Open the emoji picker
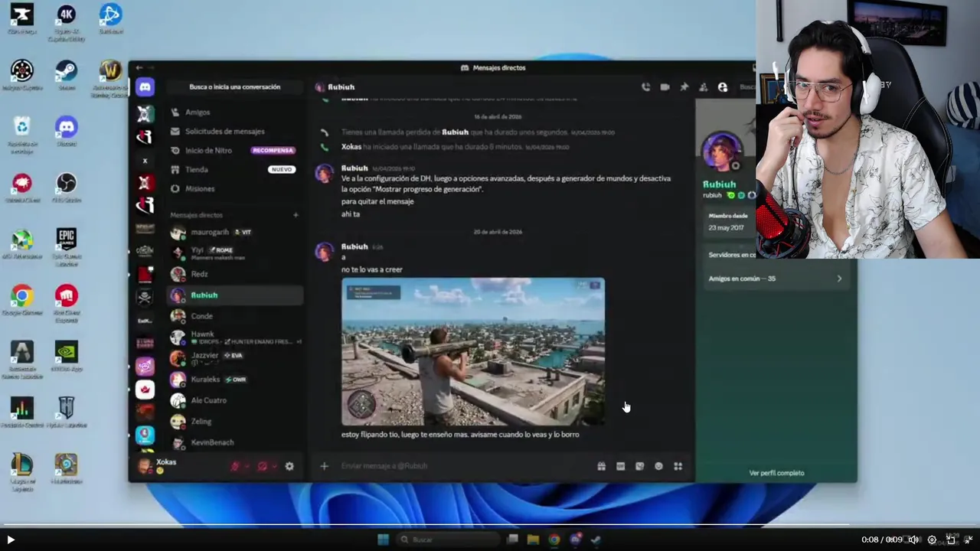Viewport: 980px width, 551px height. [658, 466]
